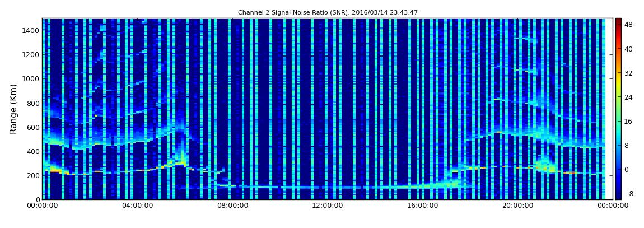Click the Range (Km) y-axis label
644x228 pixels.
click(13, 109)
